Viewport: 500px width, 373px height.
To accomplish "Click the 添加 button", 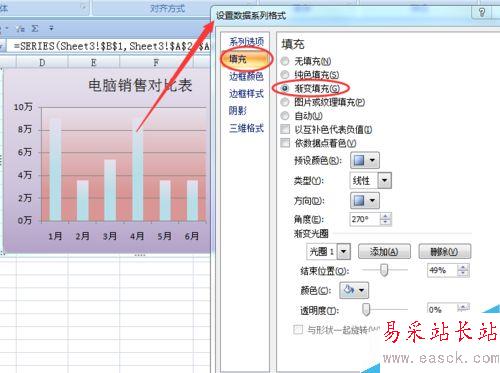I will pyautogui.click(x=384, y=251).
